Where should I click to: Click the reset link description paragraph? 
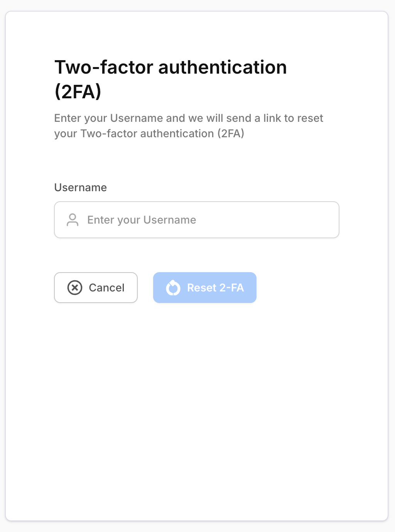coord(188,126)
